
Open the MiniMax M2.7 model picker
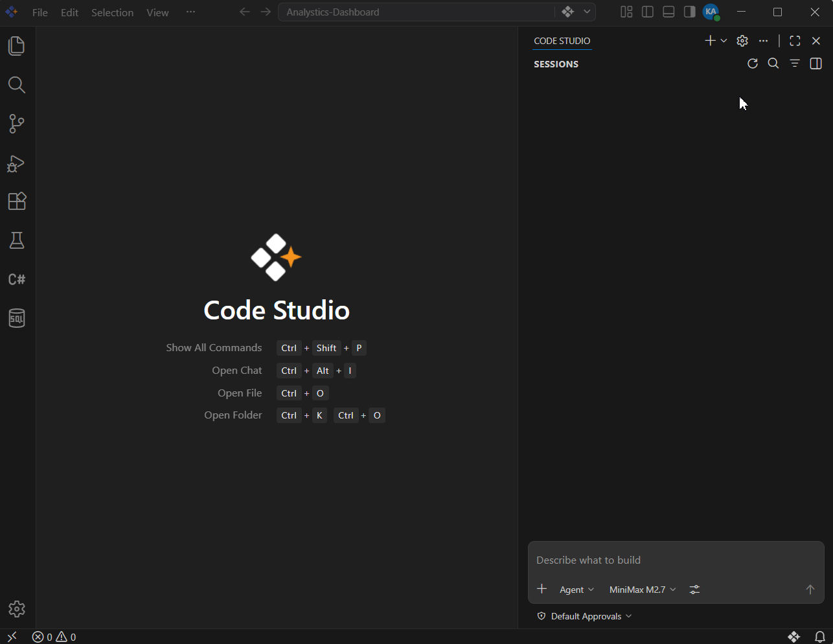[x=643, y=590]
